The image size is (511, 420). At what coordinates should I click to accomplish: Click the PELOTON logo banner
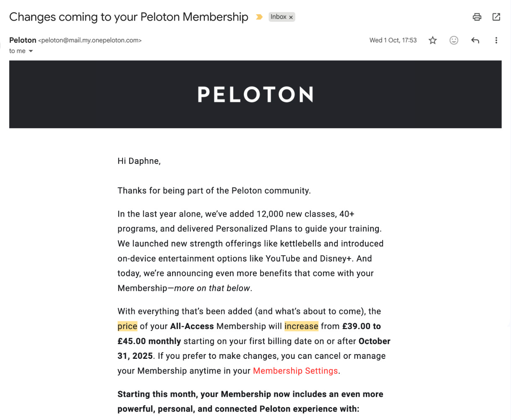[x=255, y=94]
